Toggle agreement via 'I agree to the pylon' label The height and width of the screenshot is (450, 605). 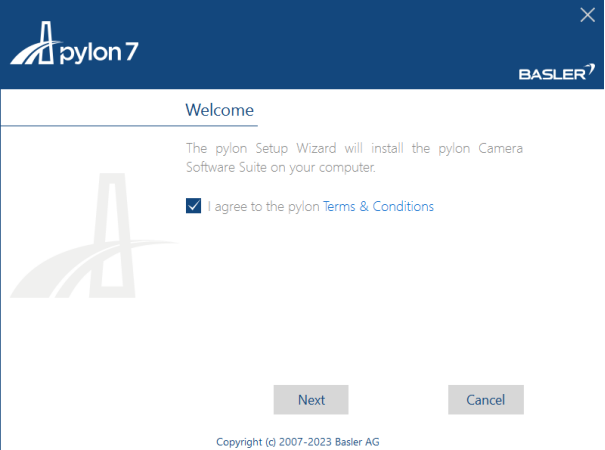click(264, 206)
